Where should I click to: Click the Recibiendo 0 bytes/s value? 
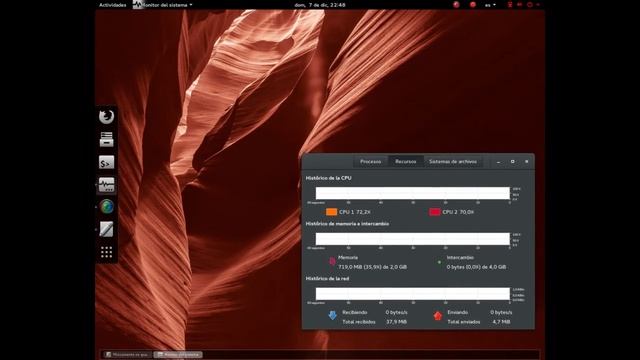coord(396,312)
